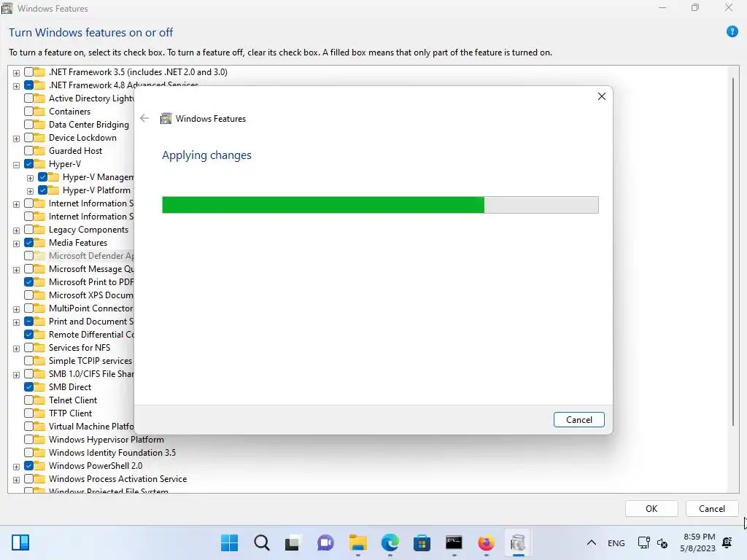Select the Device Lockdown entry

(x=82, y=138)
